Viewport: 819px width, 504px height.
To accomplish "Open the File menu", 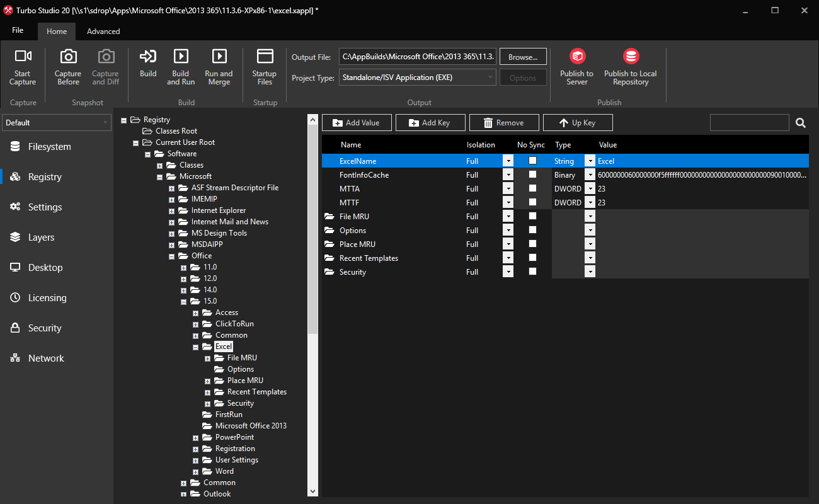I will point(18,30).
